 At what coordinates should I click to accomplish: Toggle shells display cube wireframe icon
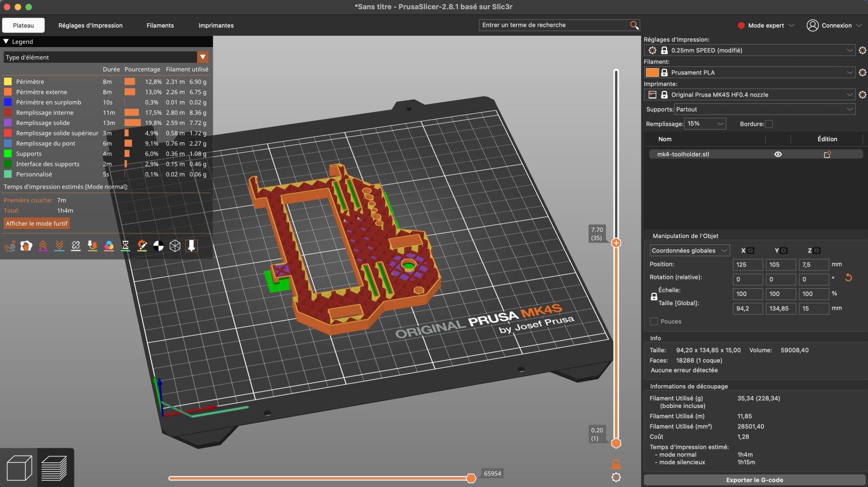(x=175, y=246)
